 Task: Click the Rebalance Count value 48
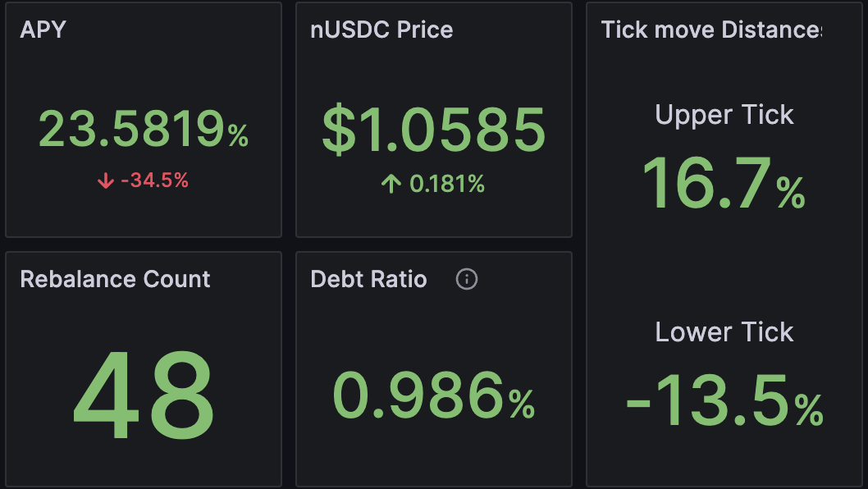tap(143, 397)
